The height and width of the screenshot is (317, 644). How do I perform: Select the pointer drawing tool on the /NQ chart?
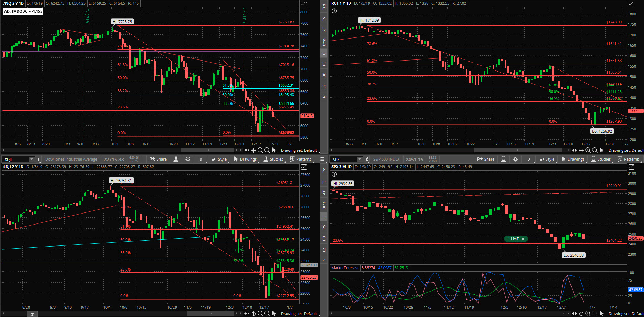click(274, 150)
